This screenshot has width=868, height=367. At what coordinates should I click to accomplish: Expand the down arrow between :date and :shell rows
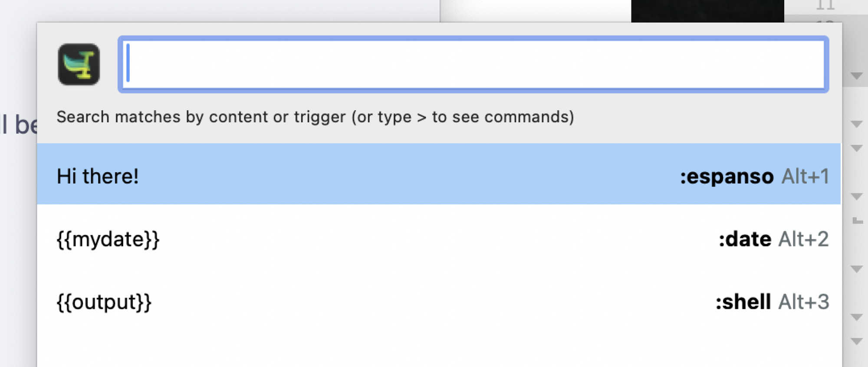pos(857,269)
